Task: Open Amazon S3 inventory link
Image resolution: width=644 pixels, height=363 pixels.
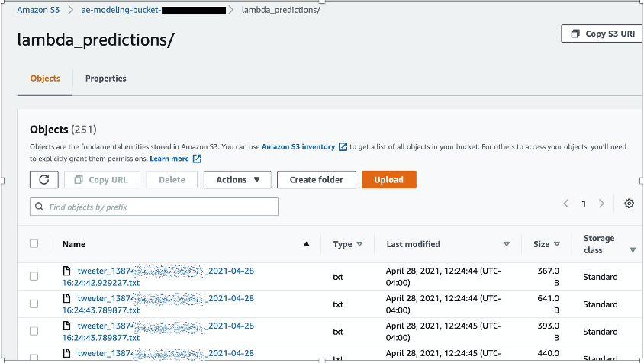Action: coord(298,147)
